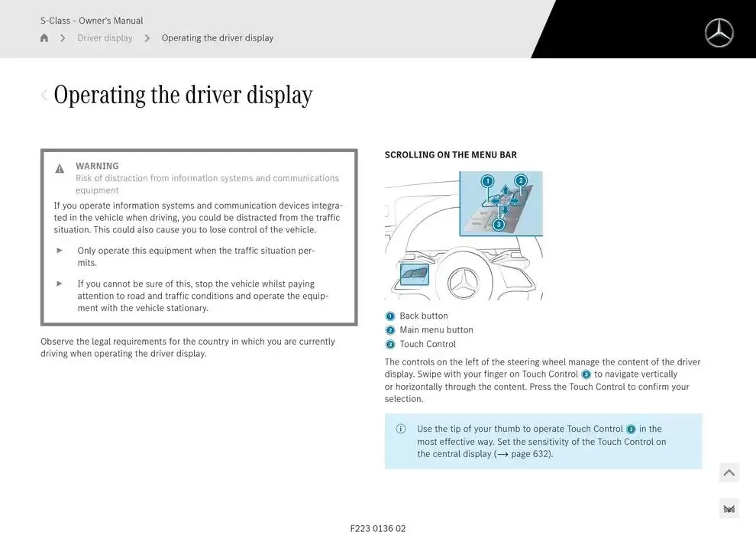The width and height of the screenshot is (756, 535).
Task: Click the Touch Control legend marker
Action: point(390,345)
